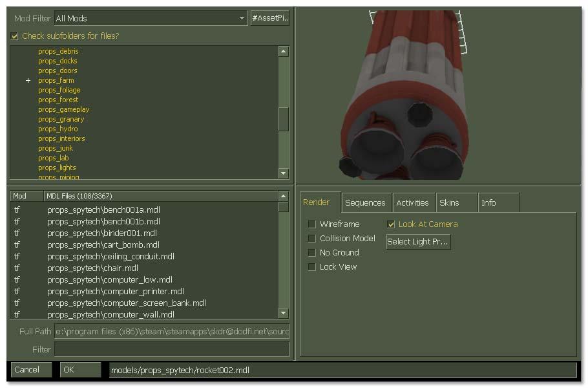The image size is (588, 388).
Task: Click the MDL Files column header
Action: 160,196
